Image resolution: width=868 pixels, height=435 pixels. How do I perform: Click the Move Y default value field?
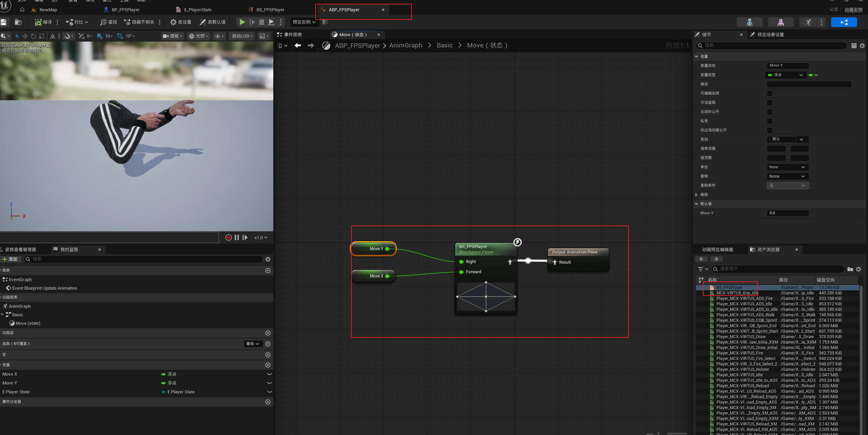pos(787,213)
